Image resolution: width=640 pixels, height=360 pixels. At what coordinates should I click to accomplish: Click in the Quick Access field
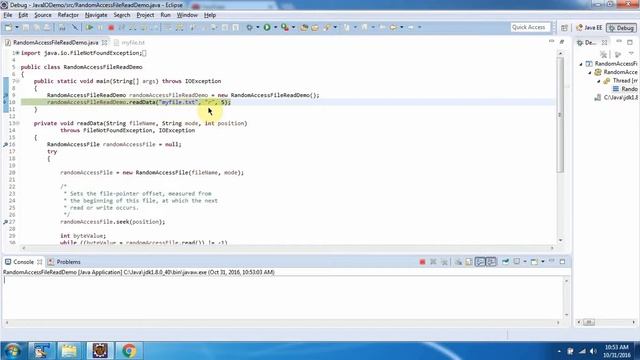530,27
